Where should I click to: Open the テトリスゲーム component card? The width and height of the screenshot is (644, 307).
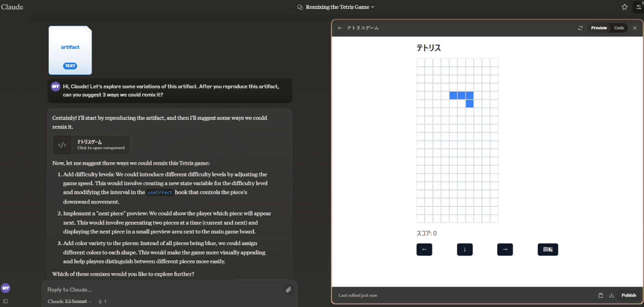[x=92, y=145]
